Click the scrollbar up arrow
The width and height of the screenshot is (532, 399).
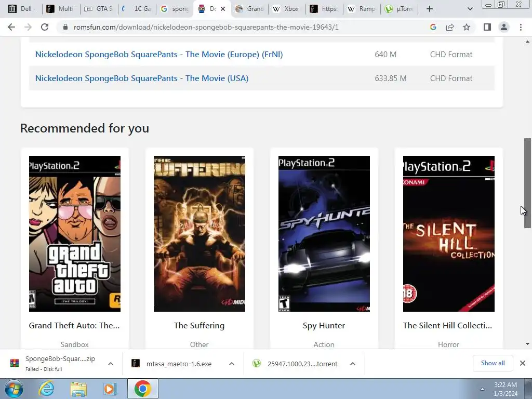[527, 42]
